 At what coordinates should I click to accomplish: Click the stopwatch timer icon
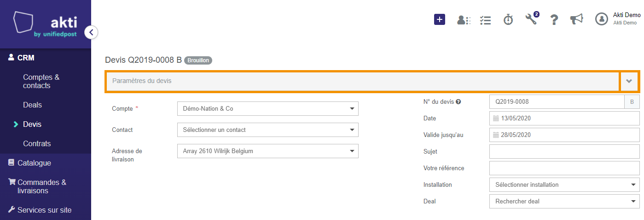click(x=508, y=19)
